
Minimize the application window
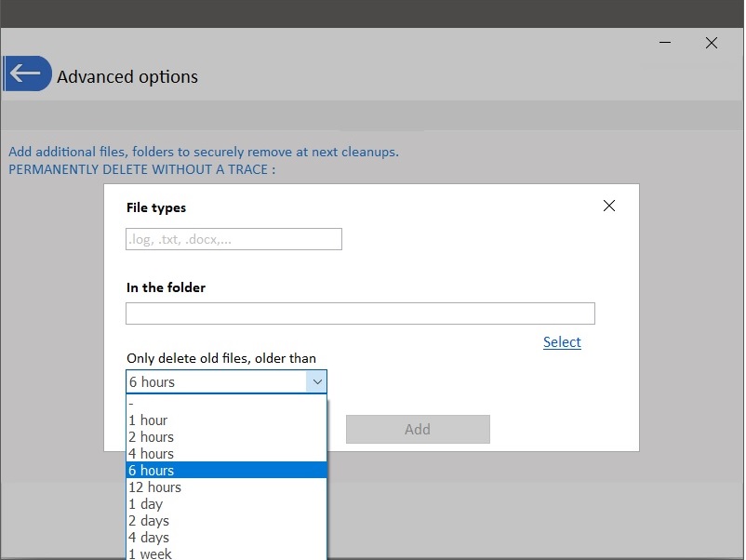click(666, 43)
